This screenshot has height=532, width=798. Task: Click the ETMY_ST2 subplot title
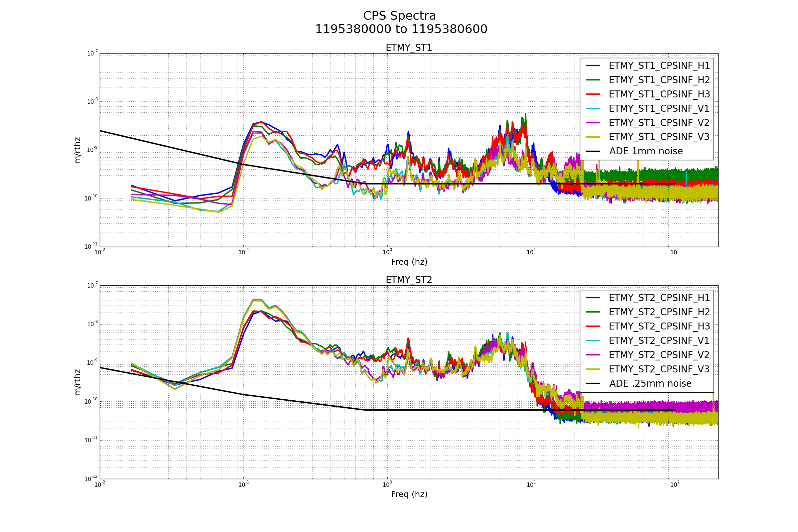point(409,280)
